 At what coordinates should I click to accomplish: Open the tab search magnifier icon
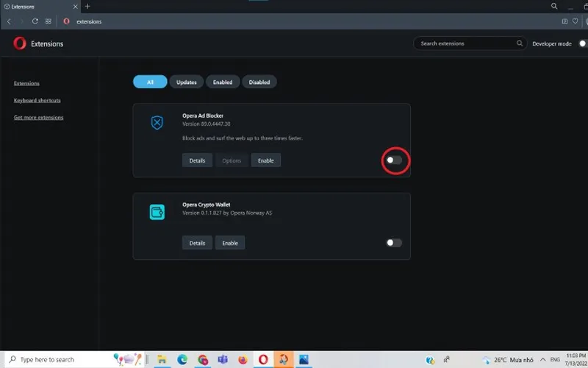point(554,7)
